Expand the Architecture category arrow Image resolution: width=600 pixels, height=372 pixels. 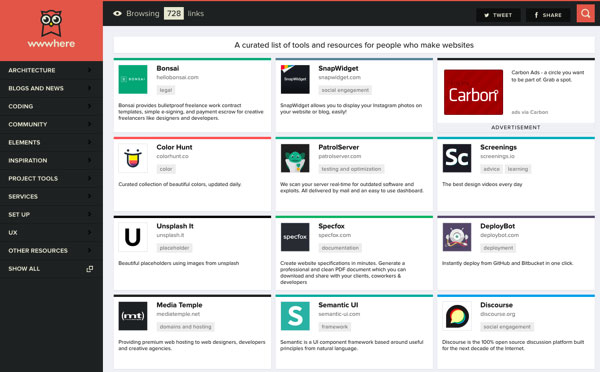(x=90, y=70)
